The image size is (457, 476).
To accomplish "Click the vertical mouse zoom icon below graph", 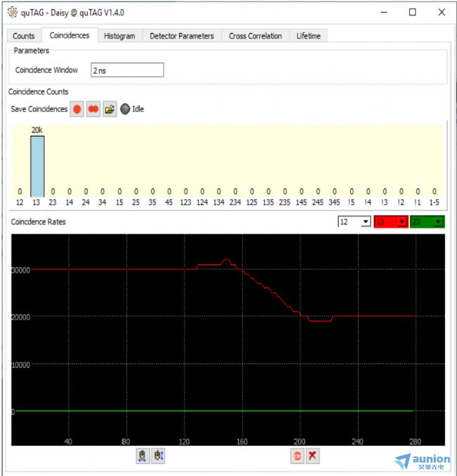I will point(158,456).
